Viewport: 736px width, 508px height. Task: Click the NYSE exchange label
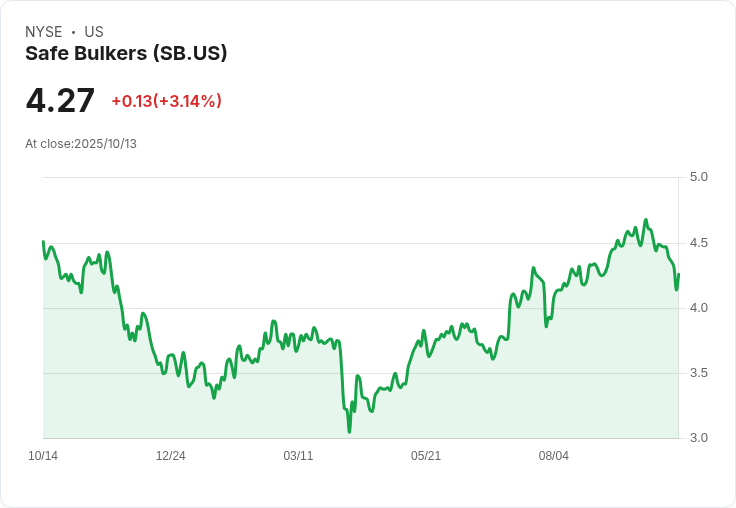tap(44, 32)
